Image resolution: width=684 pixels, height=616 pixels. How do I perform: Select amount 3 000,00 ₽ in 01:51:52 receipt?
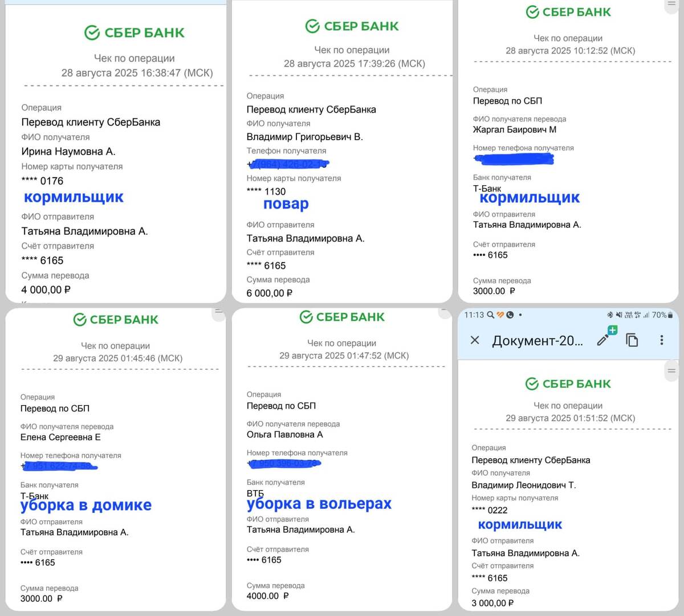pyautogui.click(x=492, y=603)
